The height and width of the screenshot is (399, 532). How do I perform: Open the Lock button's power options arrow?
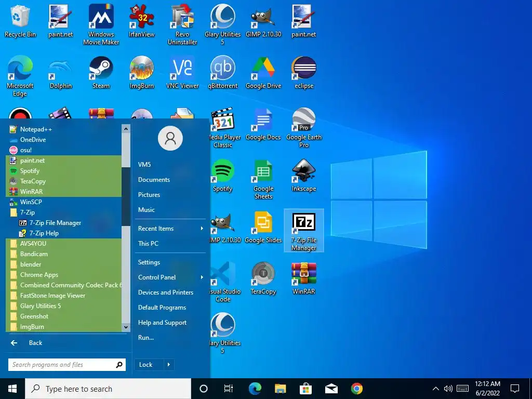click(x=169, y=365)
